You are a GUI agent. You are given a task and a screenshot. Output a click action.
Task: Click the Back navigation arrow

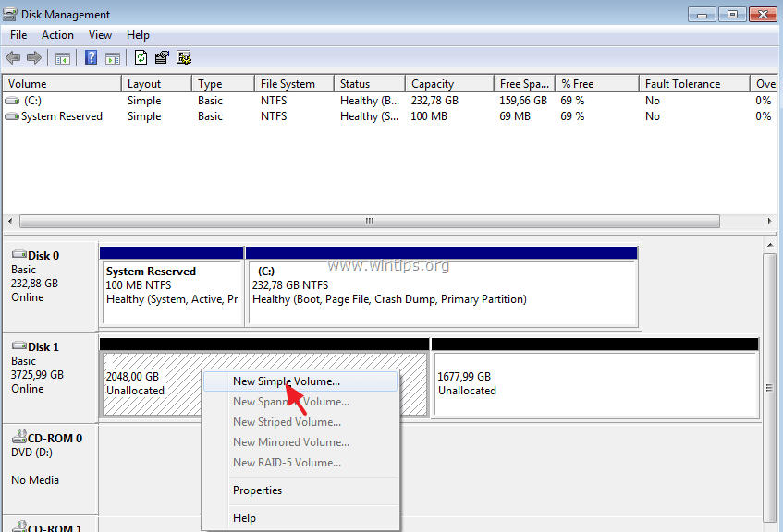pos(12,56)
